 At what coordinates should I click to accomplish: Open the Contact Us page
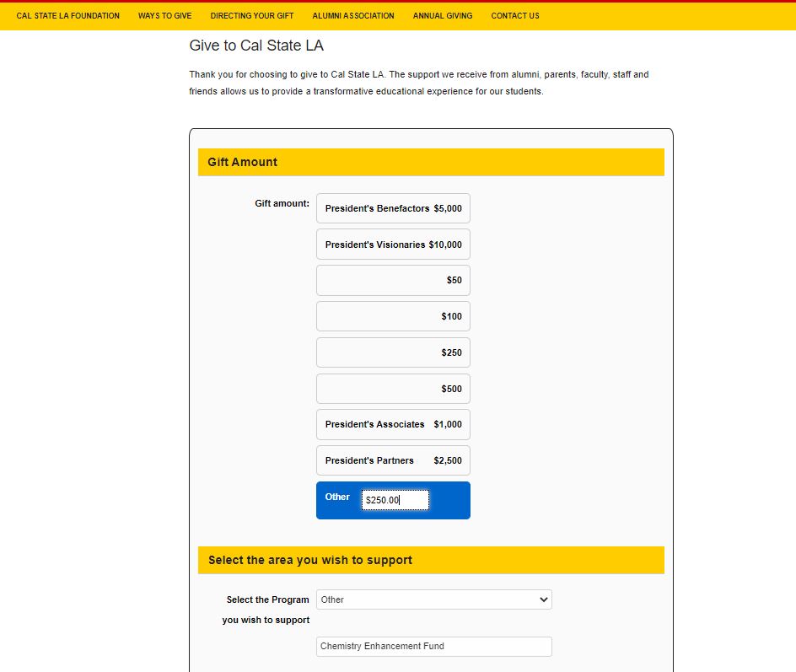(515, 16)
